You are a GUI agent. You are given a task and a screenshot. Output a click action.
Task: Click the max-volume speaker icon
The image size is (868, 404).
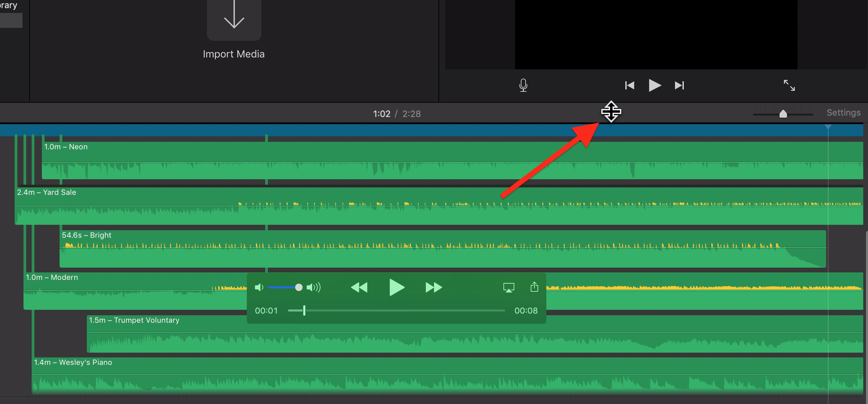(313, 287)
